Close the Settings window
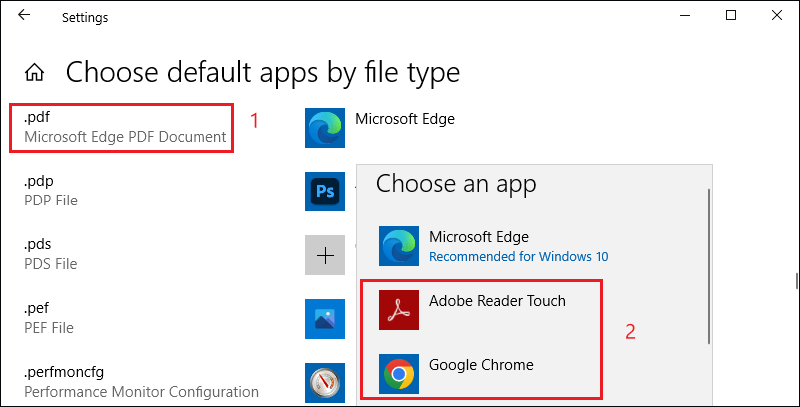The height and width of the screenshot is (407, 800). [777, 16]
